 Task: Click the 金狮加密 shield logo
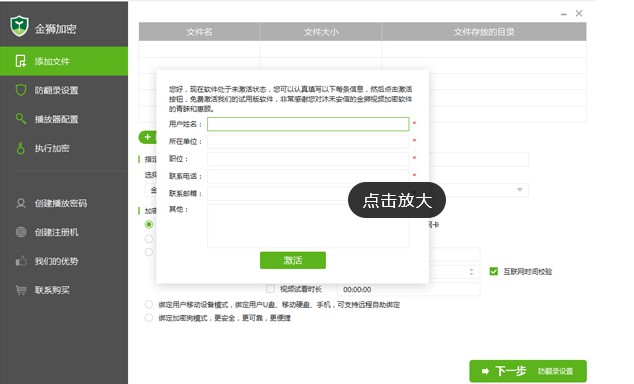point(19,26)
